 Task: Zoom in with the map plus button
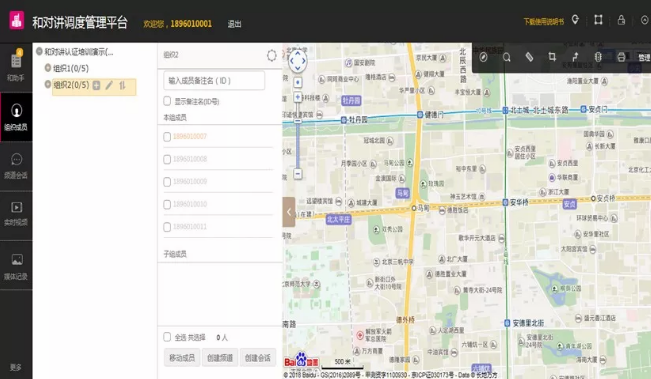[298, 97]
